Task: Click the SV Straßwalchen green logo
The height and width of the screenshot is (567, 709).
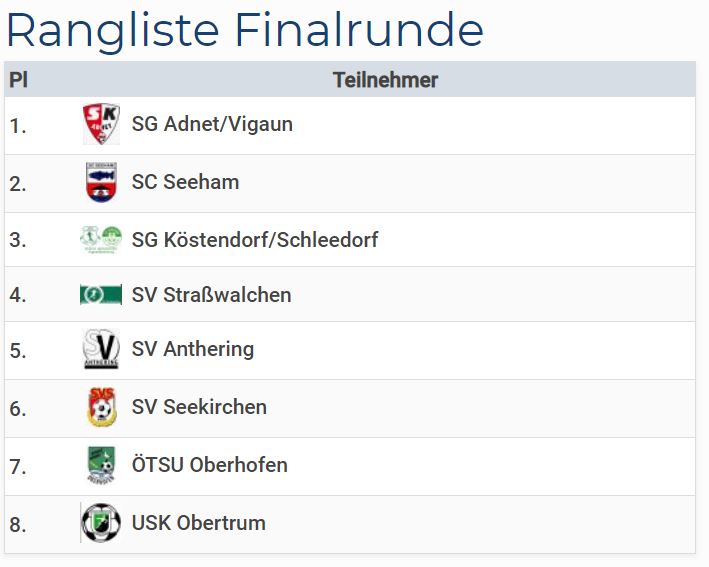Action: pyautogui.click(x=100, y=295)
